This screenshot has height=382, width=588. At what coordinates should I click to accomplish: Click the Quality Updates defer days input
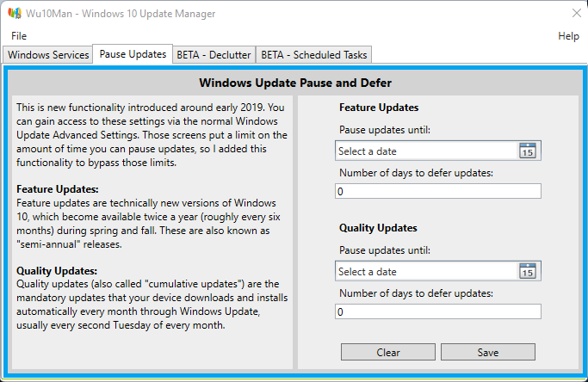[438, 311]
